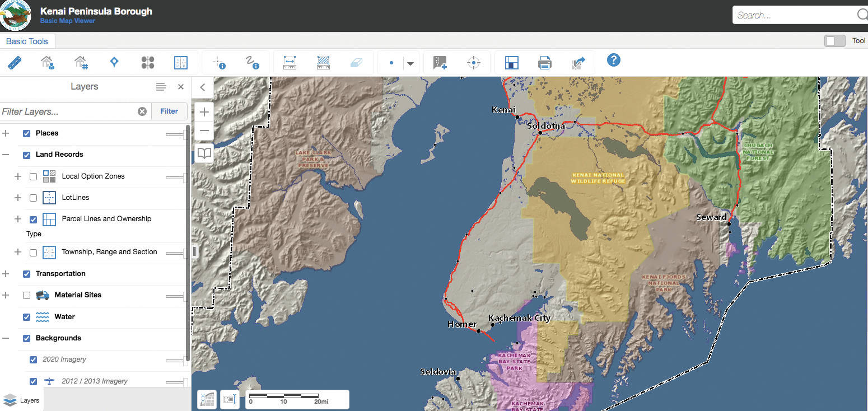Enable the Material Sites layer checkbox
868x411 pixels.
26,295
